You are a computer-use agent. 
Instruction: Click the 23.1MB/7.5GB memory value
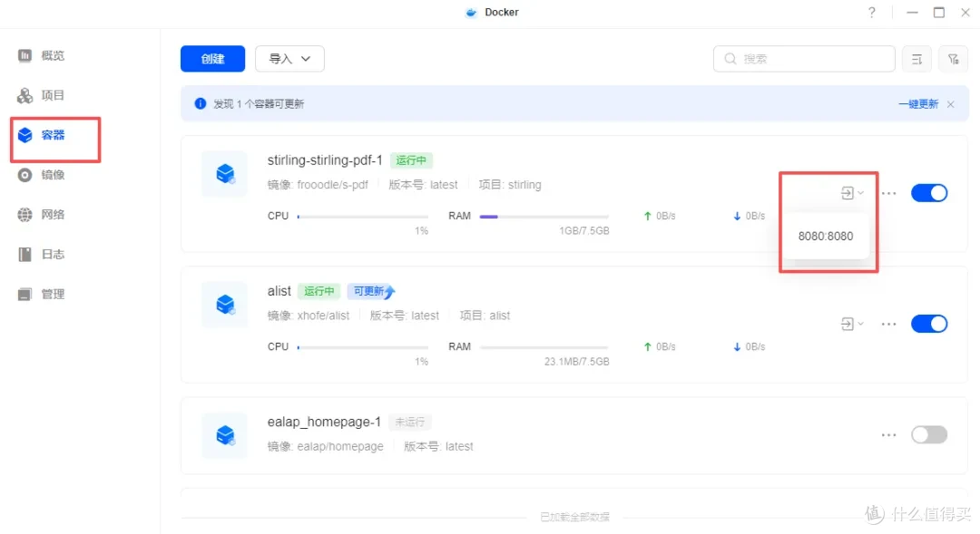576,362
